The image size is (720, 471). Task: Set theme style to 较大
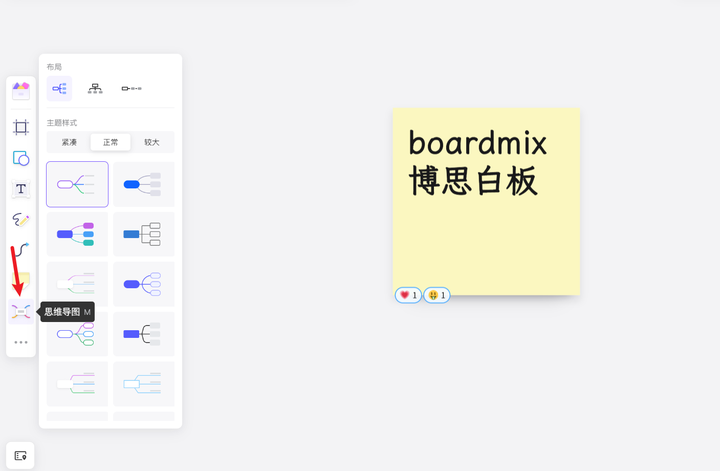(x=152, y=142)
